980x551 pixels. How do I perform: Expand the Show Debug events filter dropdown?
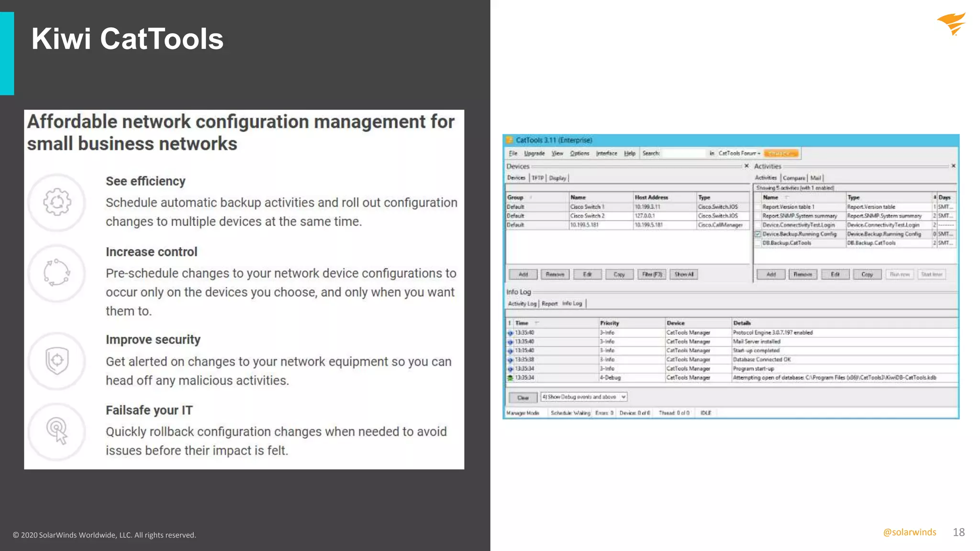[x=624, y=397]
